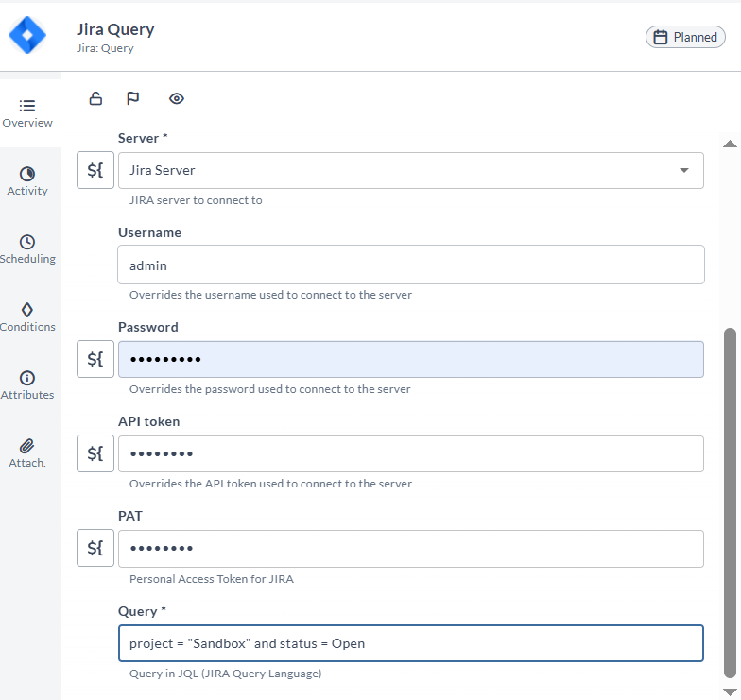Click the Password field label
This screenshot has height=700, width=741.
(147, 327)
